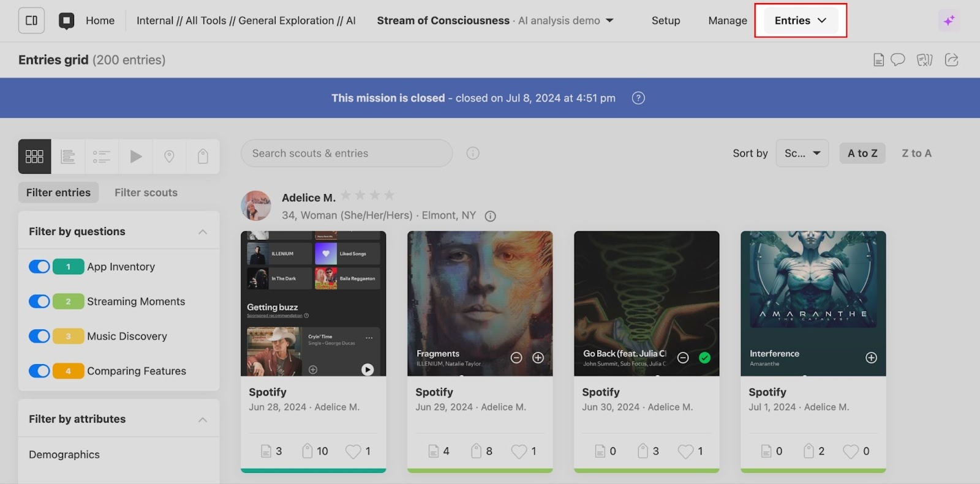
Task: Sort entries Z to A
Action: pyautogui.click(x=916, y=153)
